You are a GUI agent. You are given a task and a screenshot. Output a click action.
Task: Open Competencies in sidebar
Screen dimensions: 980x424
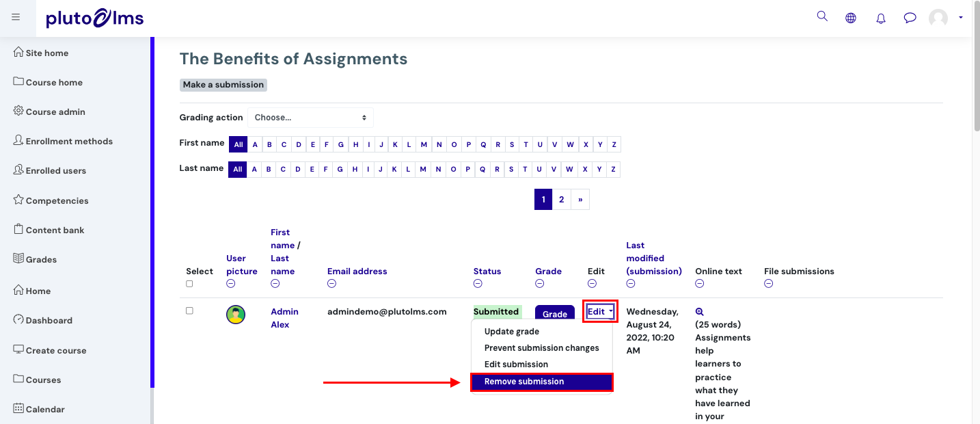51,200
